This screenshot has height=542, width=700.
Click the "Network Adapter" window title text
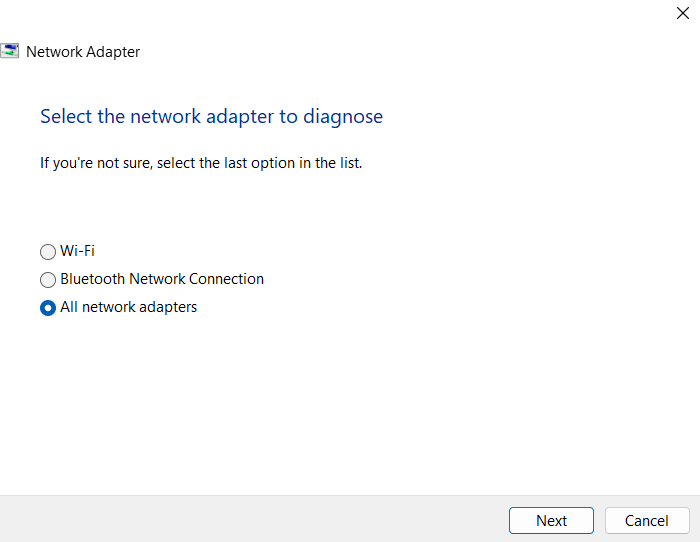[x=83, y=52]
